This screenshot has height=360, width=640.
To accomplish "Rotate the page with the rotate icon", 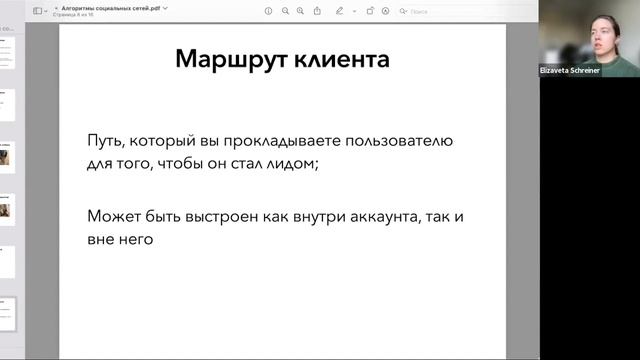I will [370, 11].
